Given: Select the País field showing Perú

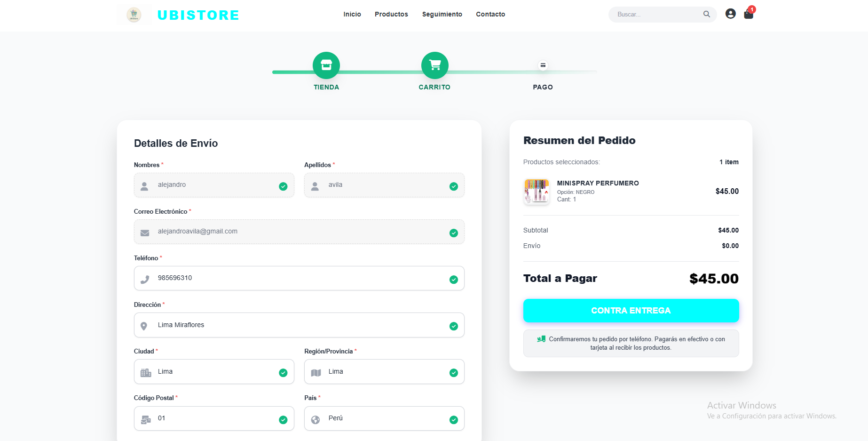Looking at the screenshot, I should pyautogui.click(x=384, y=418).
